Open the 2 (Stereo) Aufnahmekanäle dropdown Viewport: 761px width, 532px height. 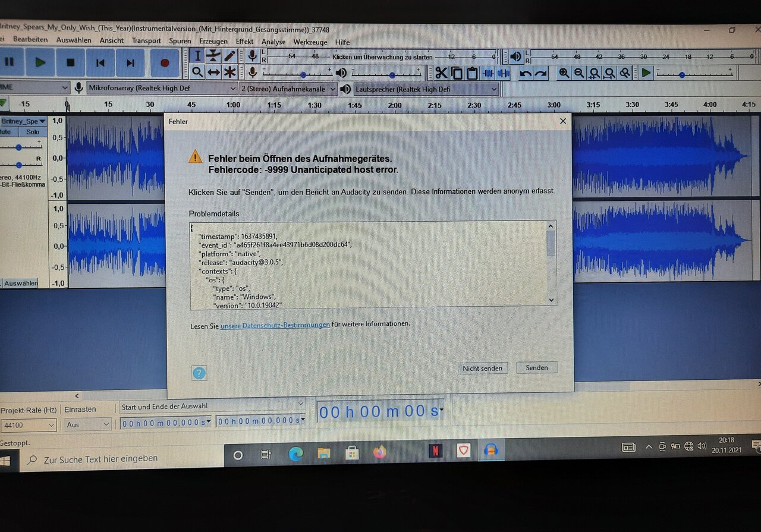pos(288,89)
